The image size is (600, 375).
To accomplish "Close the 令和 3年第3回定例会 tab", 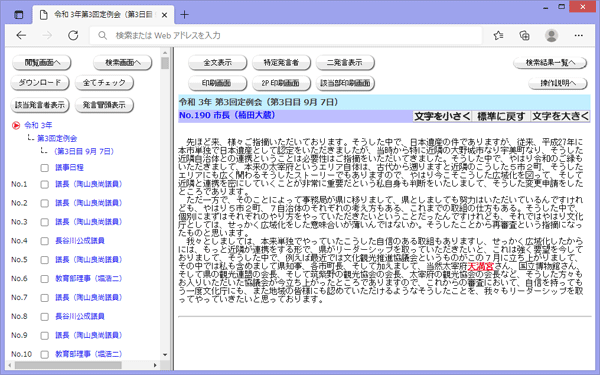I will [164, 15].
